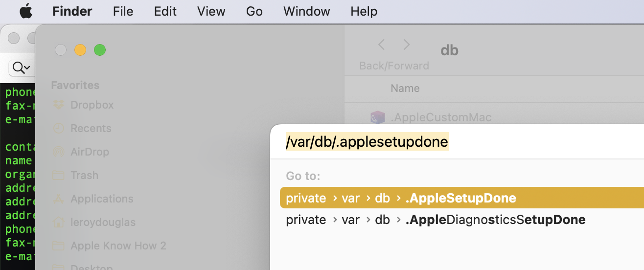Click the .AppleCustomMac file icon
This screenshot has height=270, width=644.
point(377,117)
